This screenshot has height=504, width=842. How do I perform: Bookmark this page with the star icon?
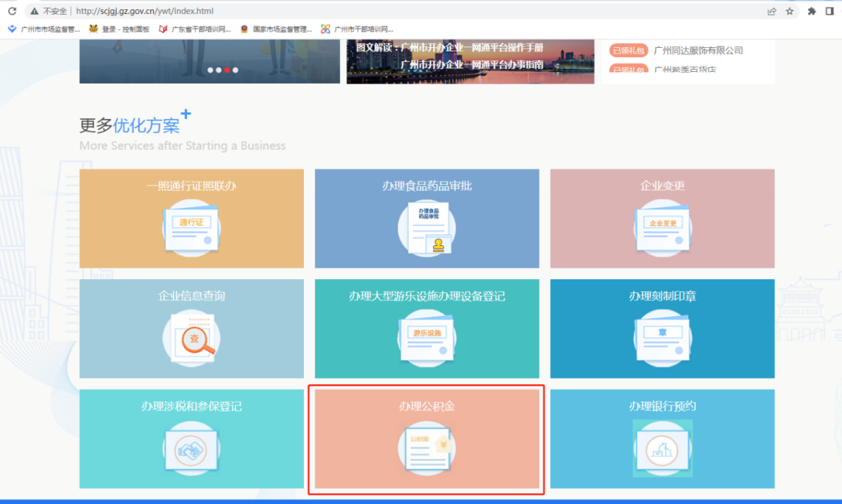(790, 11)
